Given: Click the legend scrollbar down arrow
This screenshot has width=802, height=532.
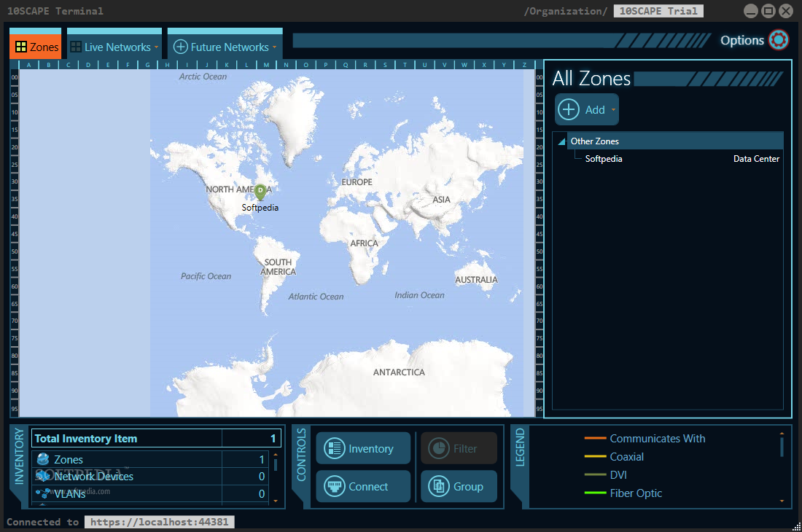Looking at the screenshot, I should pos(782,501).
